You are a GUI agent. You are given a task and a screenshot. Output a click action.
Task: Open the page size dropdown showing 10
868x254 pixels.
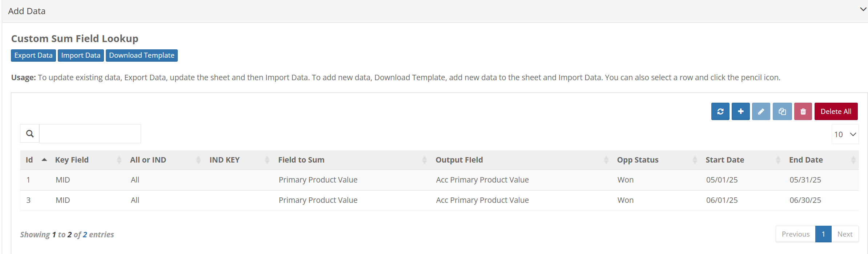click(845, 134)
